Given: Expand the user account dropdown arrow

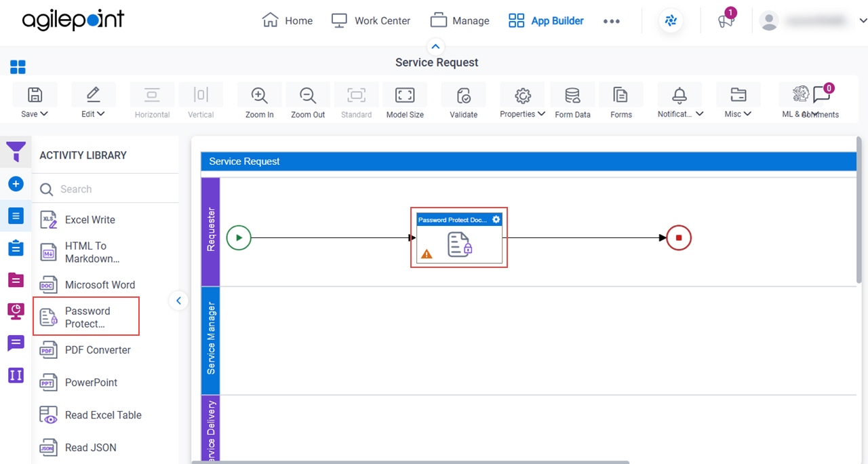Looking at the screenshot, I should point(863,21).
